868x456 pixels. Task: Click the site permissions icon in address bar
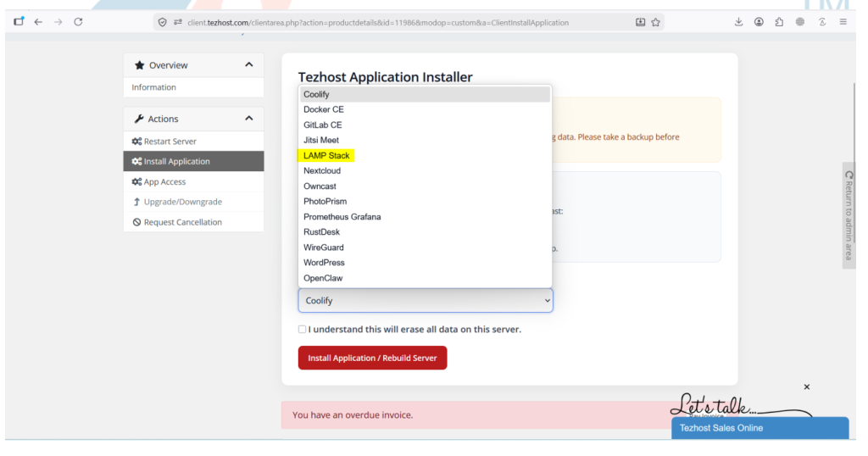coord(178,23)
